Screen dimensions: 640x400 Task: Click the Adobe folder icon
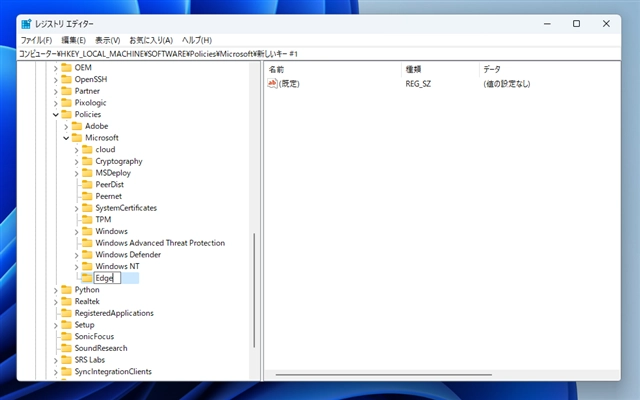click(77, 126)
